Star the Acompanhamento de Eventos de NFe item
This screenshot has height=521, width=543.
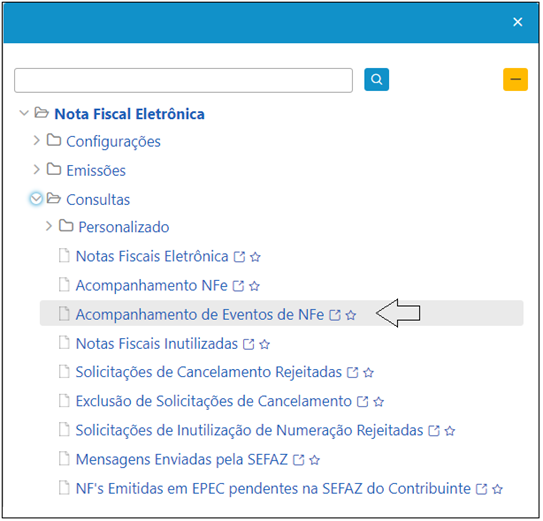[351, 315]
